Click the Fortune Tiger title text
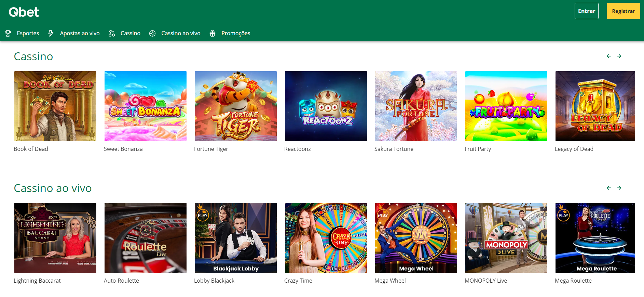This screenshot has width=644, height=297. click(211, 149)
